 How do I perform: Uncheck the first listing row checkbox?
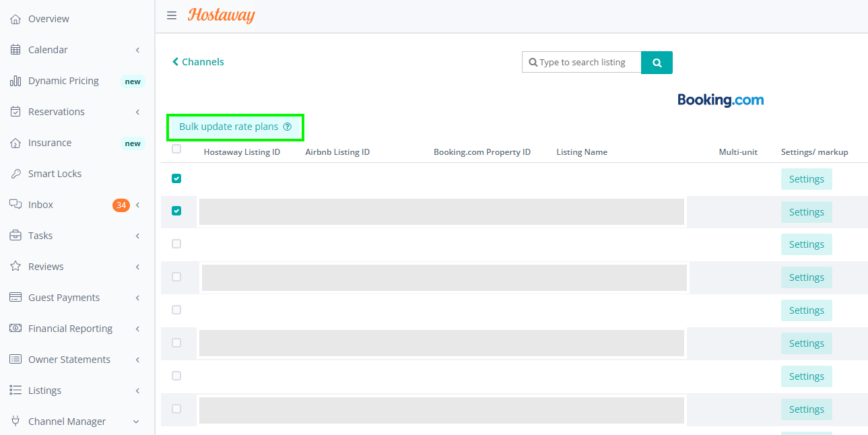pos(176,178)
